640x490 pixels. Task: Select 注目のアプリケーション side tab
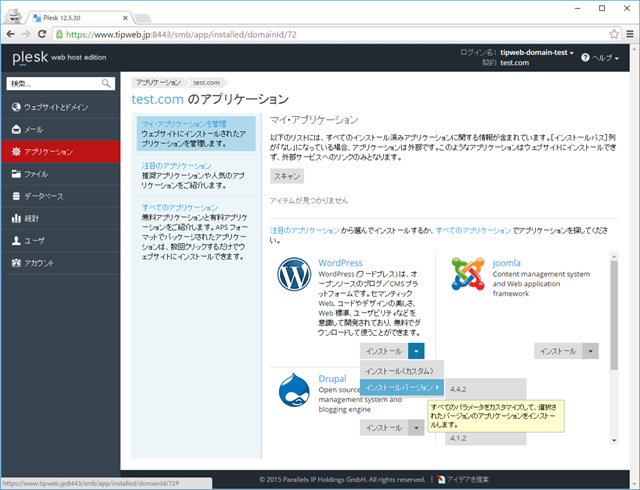tap(196, 175)
